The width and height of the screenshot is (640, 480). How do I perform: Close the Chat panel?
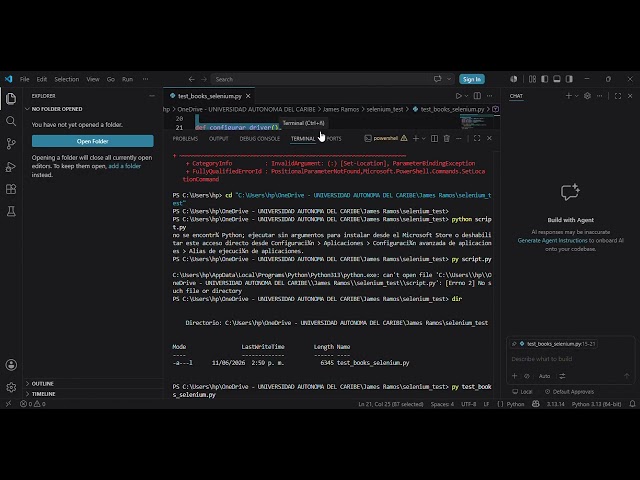630,96
